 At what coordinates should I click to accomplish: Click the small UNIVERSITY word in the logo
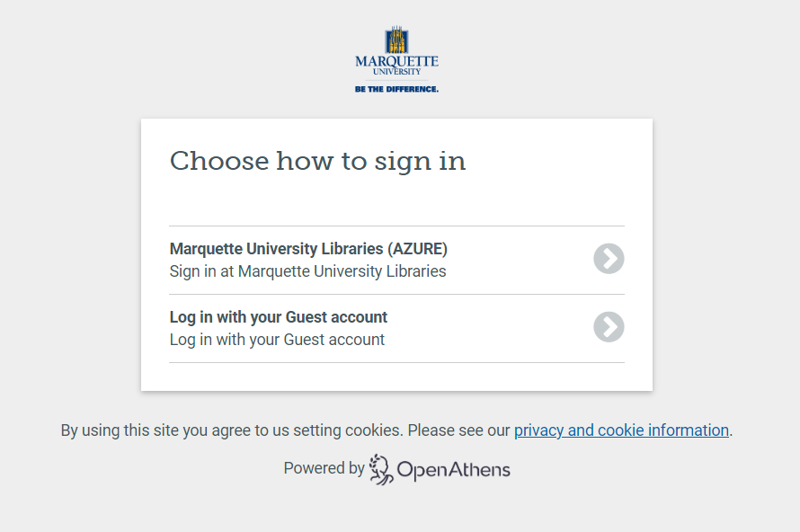pos(396,72)
